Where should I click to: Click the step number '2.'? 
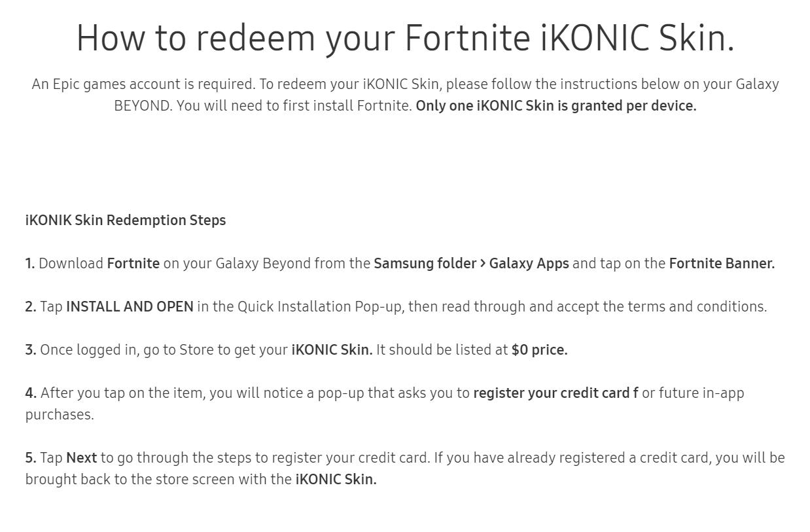(x=31, y=306)
